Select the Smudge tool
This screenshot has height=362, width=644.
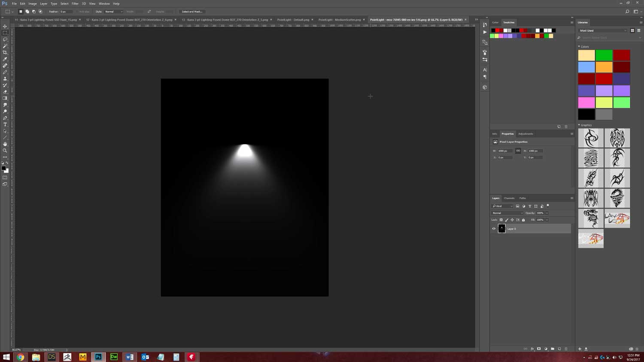tap(5, 105)
